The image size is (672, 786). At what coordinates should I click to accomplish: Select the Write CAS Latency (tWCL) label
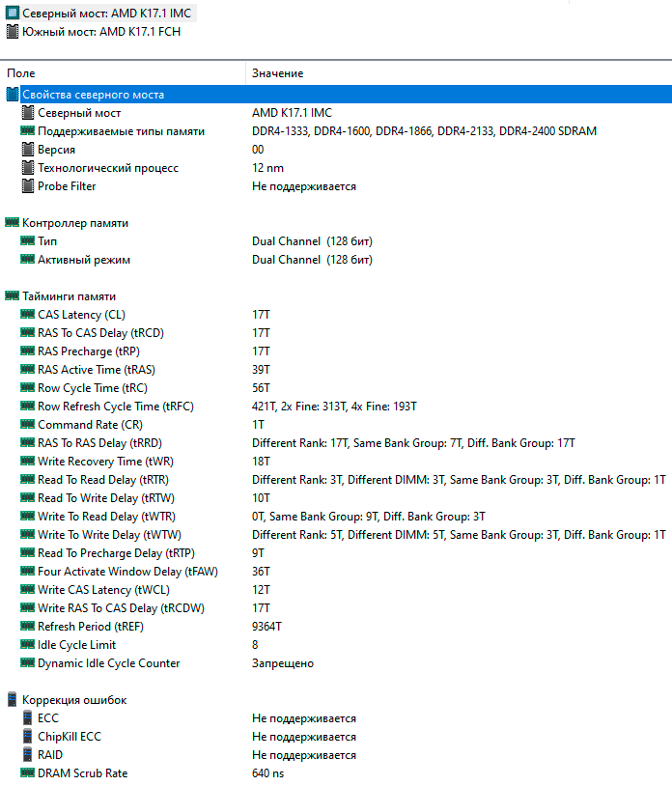click(x=103, y=590)
